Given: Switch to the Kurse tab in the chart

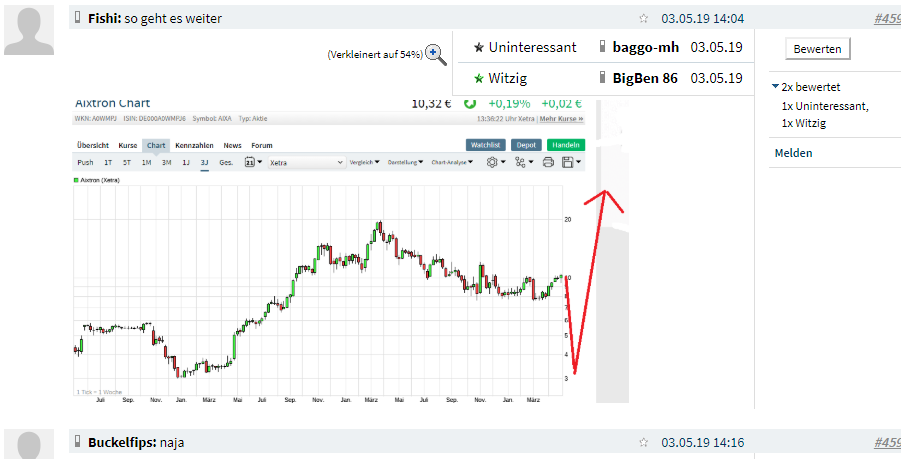Looking at the screenshot, I should pos(128,145).
